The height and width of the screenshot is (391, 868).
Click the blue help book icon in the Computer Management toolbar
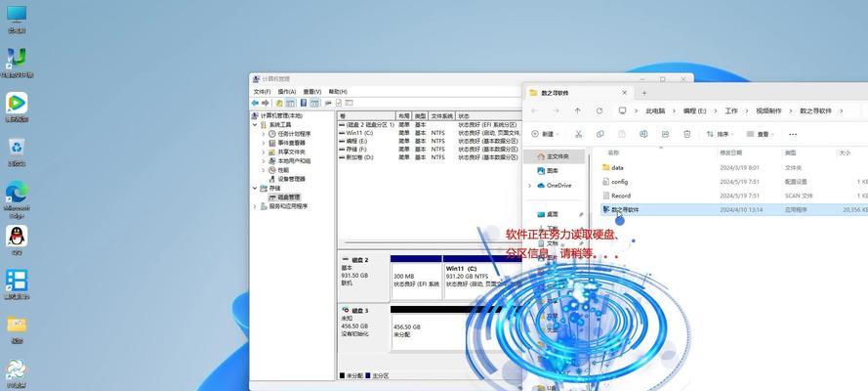click(304, 103)
